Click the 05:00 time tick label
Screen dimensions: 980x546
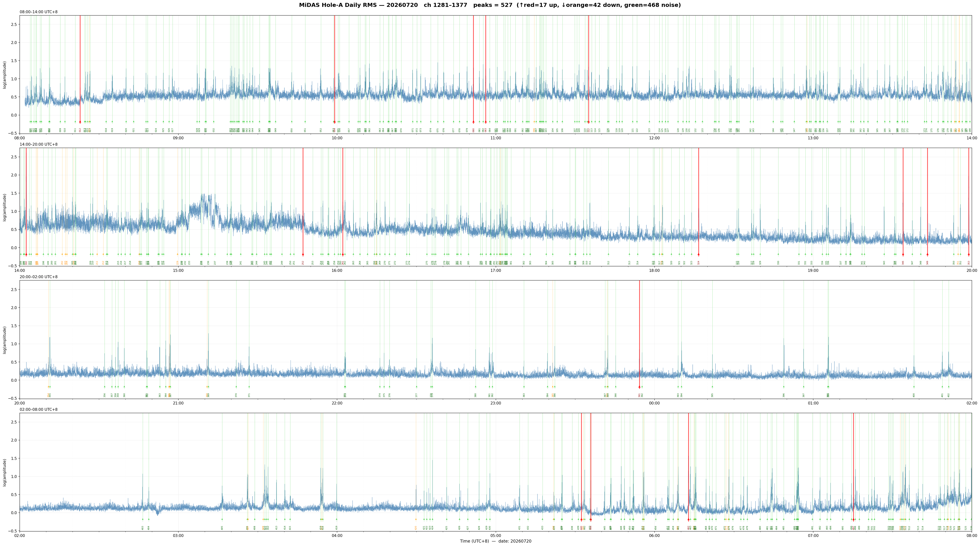[x=496, y=536]
